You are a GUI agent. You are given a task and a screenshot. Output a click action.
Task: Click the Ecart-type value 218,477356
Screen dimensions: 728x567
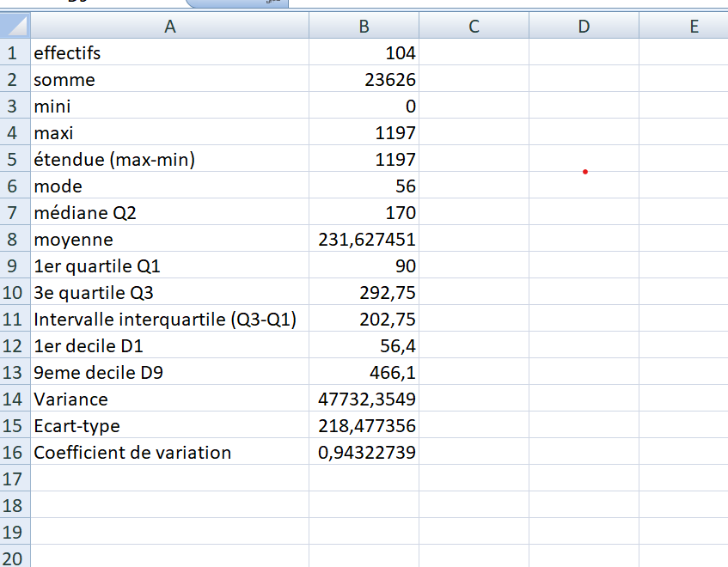coord(364,425)
